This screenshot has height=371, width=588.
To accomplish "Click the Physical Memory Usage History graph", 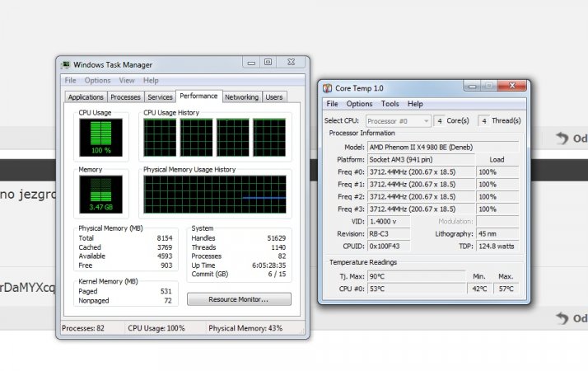I will pyautogui.click(x=214, y=194).
